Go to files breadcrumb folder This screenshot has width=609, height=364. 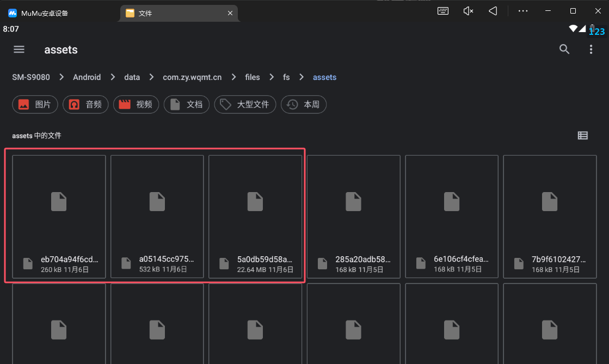point(253,77)
